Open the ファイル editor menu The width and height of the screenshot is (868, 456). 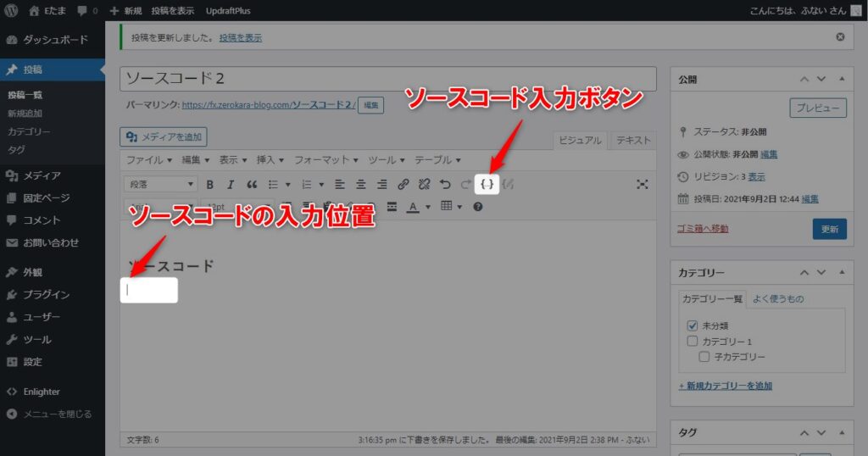(149, 160)
